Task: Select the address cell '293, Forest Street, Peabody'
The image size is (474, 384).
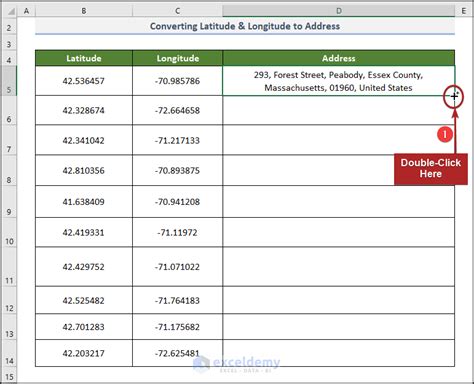Action: tap(338, 81)
